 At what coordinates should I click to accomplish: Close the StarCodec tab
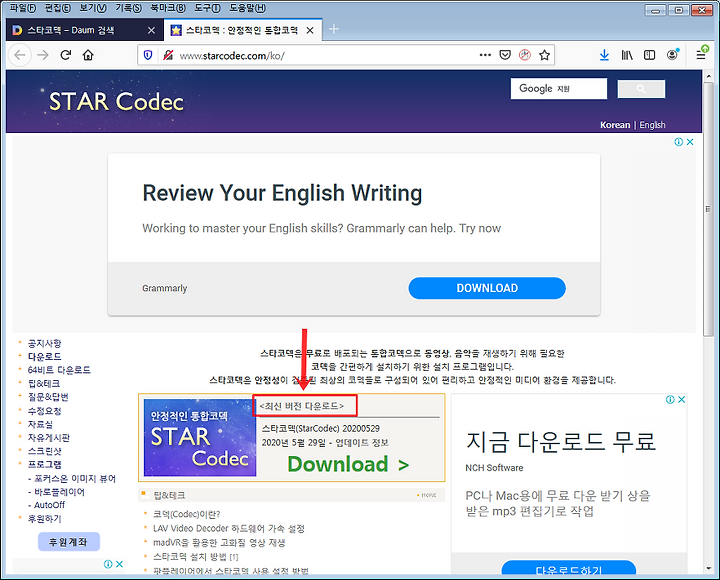tap(310, 30)
